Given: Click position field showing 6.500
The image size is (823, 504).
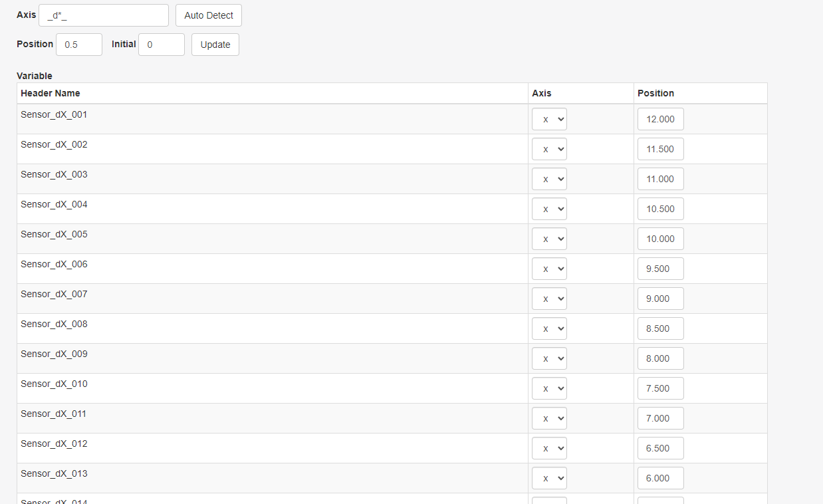Looking at the screenshot, I should (x=660, y=449).
